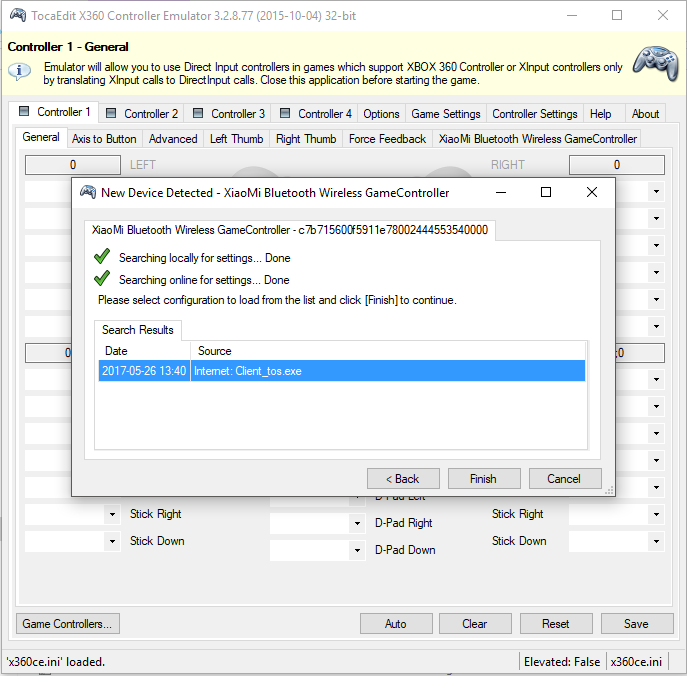Screen dimensions: 687x676
Task: Click the Game Controllers... button
Action: coord(68,624)
